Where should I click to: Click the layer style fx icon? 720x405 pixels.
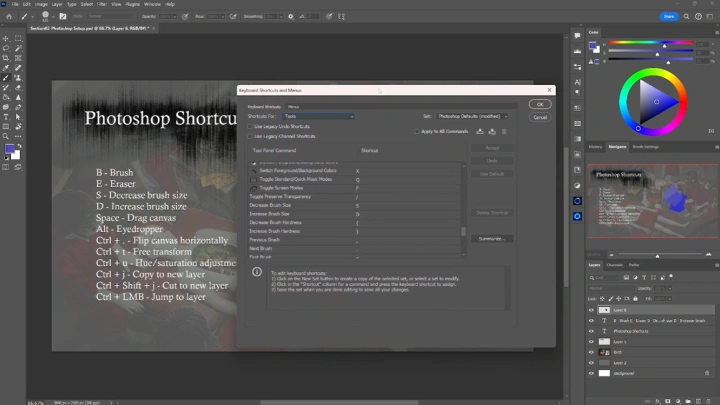tap(658, 401)
